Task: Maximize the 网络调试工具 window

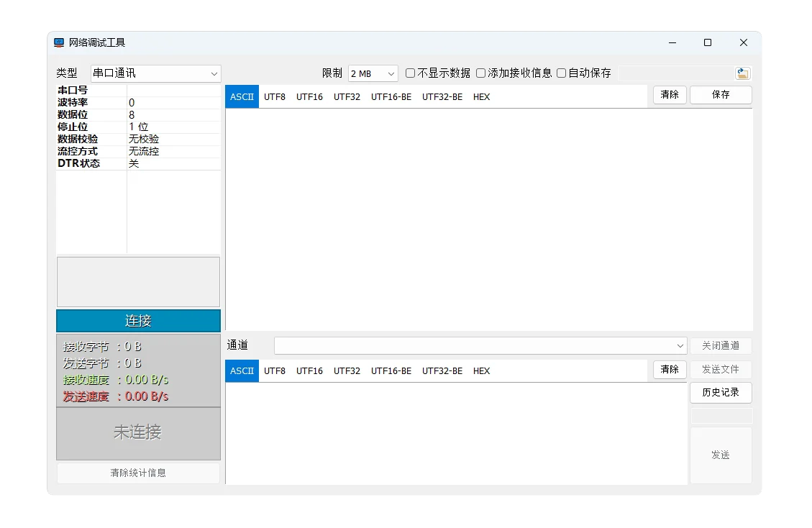Action: (708, 42)
